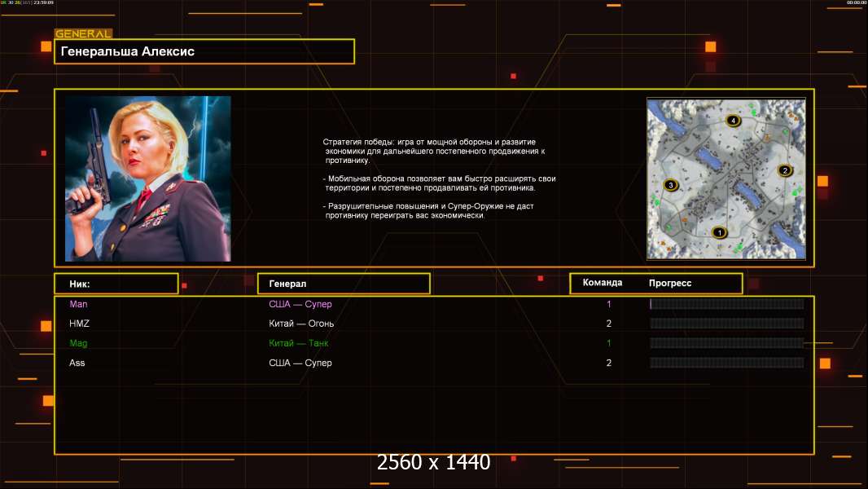The image size is (868, 489).
Task: Click Man's loading progress bar
Action: 727,303
